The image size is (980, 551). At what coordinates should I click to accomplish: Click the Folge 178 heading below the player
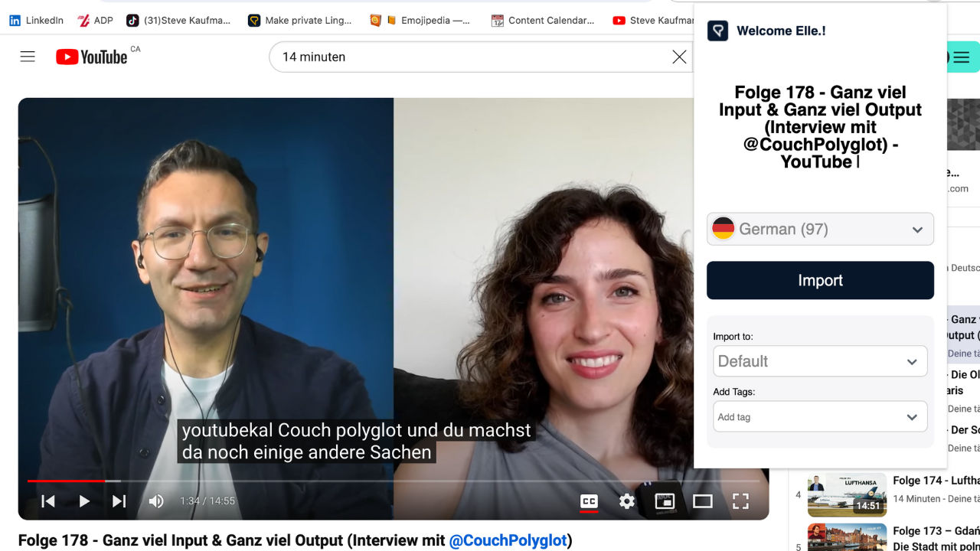(x=295, y=540)
